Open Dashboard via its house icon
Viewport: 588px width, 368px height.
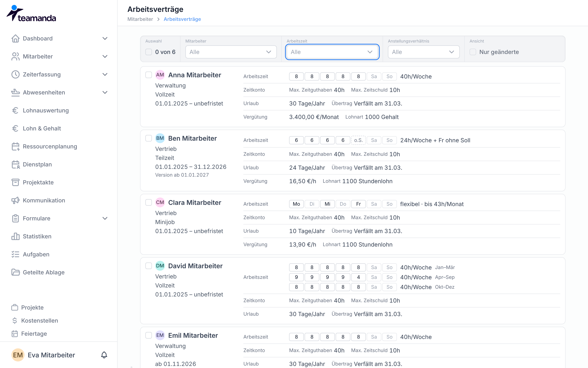point(16,38)
